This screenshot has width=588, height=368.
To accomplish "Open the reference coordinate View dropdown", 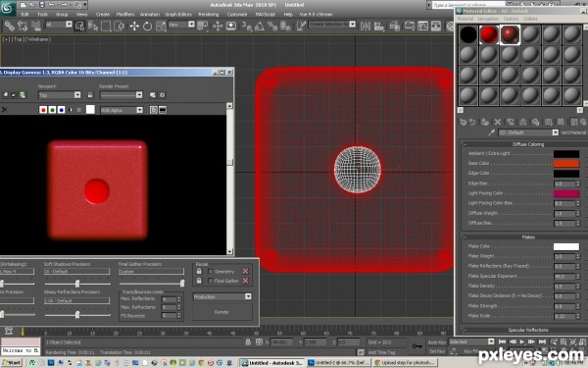I will (181, 25).
